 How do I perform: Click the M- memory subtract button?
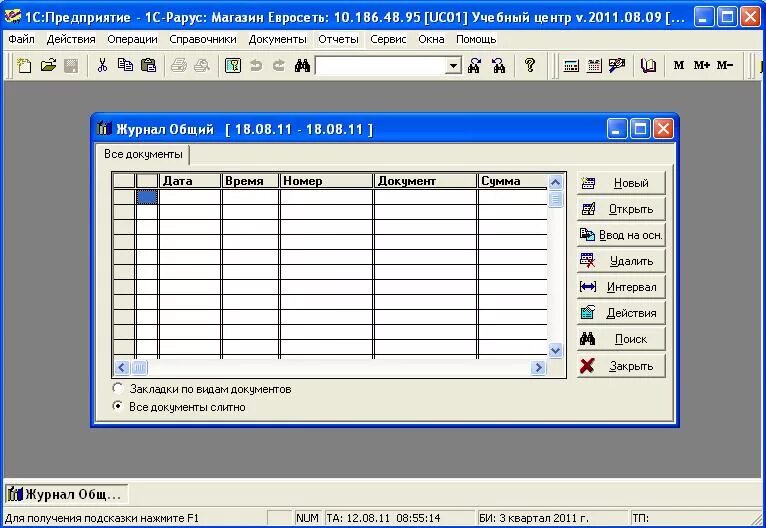pos(725,65)
